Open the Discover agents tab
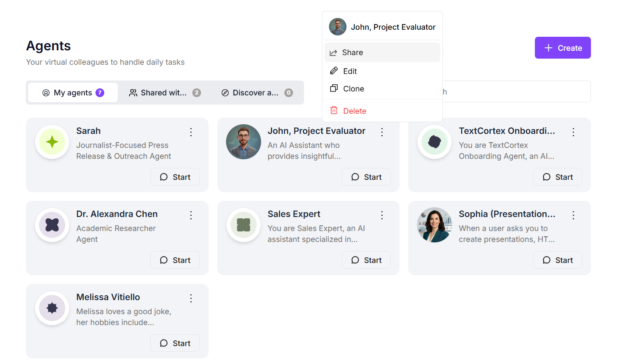Viewport: 633px width, 364px height. pos(256,93)
